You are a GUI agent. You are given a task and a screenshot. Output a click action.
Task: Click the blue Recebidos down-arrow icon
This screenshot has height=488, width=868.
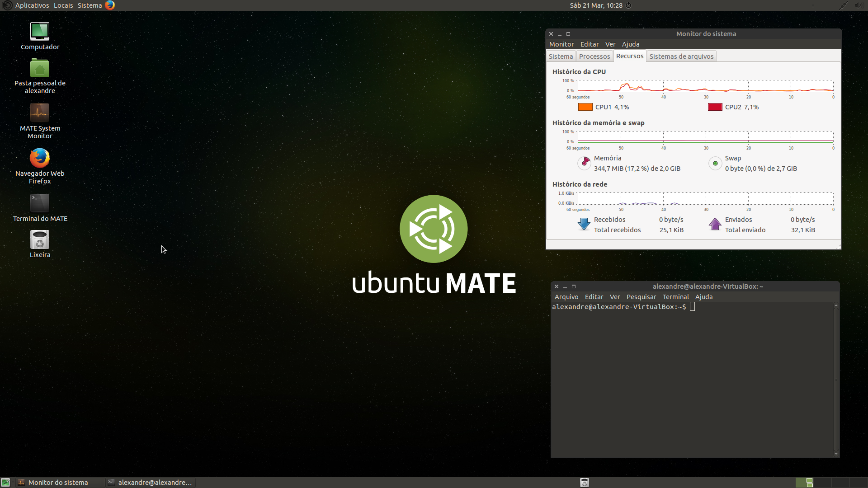[584, 224]
